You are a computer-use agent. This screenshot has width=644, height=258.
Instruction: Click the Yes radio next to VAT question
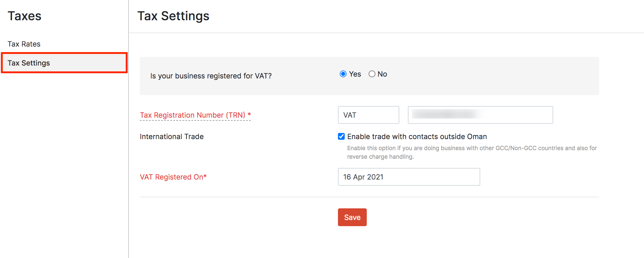coord(343,74)
